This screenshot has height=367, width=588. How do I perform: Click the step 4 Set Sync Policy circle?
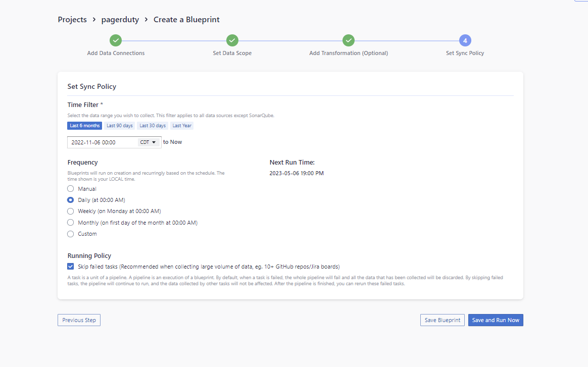coord(465,40)
